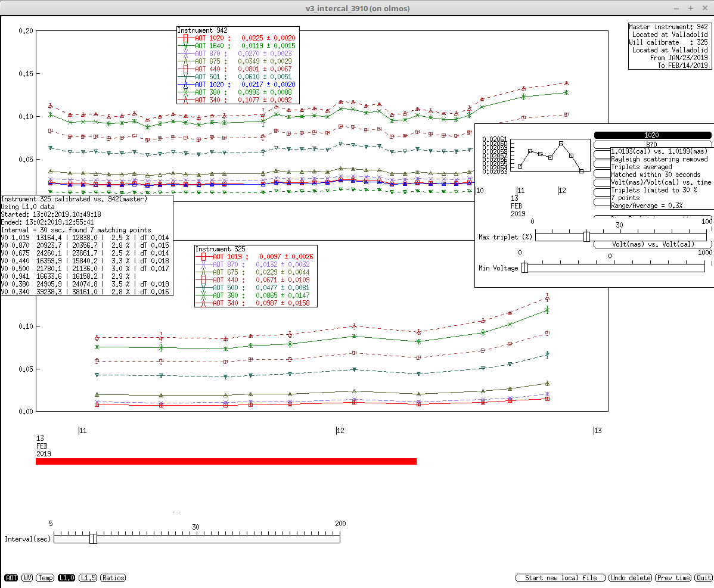Click the 'V0 0.870' calibration row
This screenshot has width=714, height=588.
85,245
